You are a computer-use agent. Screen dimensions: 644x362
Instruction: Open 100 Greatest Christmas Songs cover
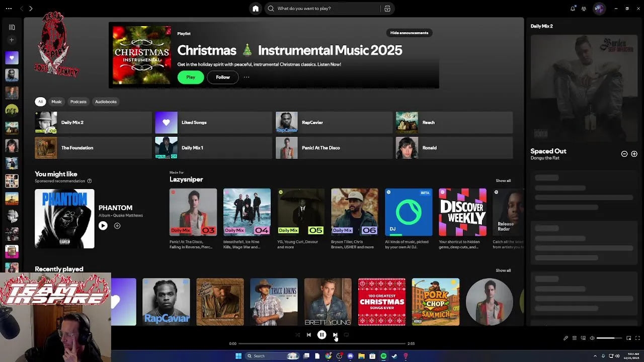(x=381, y=302)
